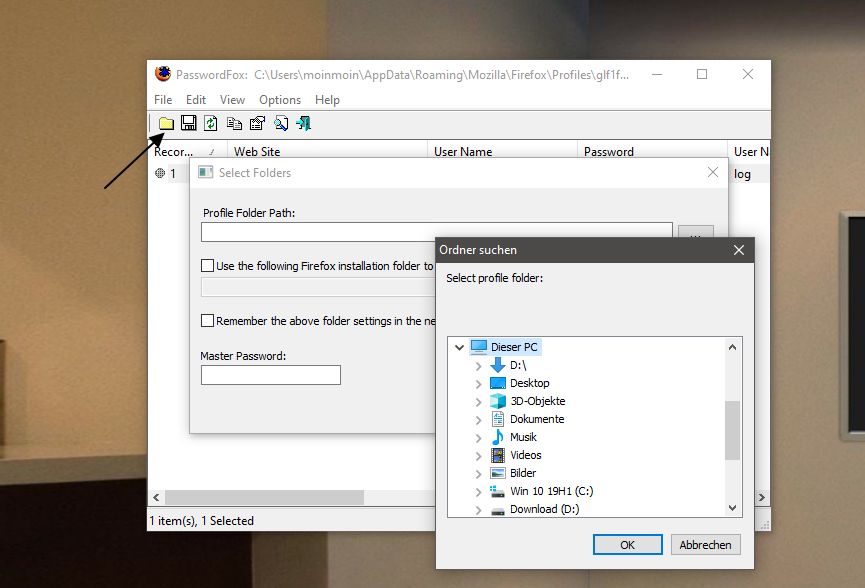
Task: Click the Select Folders dialog title icon
Action: click(x=206, y=173)
